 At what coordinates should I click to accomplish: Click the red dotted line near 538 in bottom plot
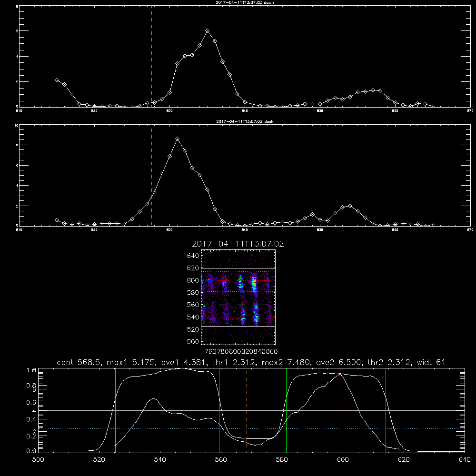point(154,410)
